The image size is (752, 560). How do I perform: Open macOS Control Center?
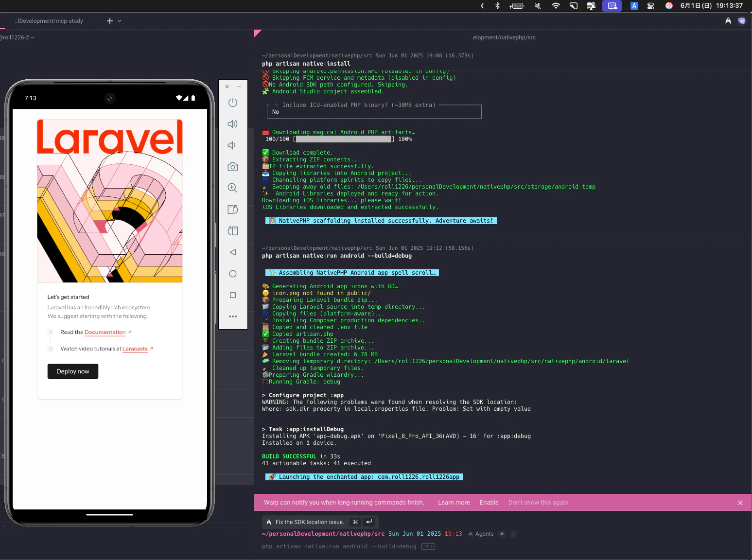click(651, 6)
